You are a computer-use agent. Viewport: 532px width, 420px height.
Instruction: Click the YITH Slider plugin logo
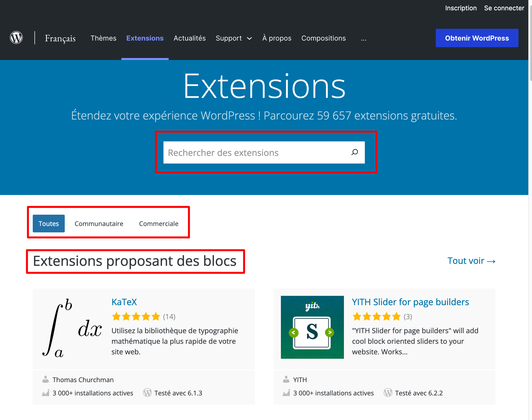312,327
